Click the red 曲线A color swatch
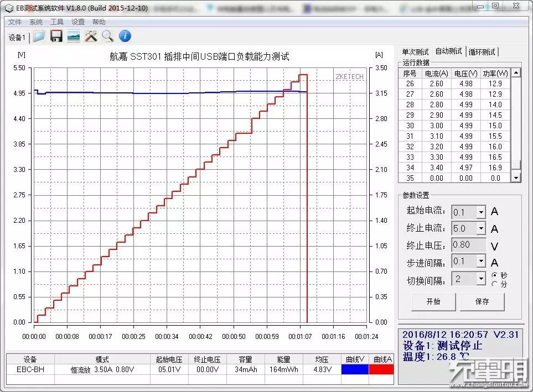The width and height of the screenshot is (533, 392). point(381,369)
